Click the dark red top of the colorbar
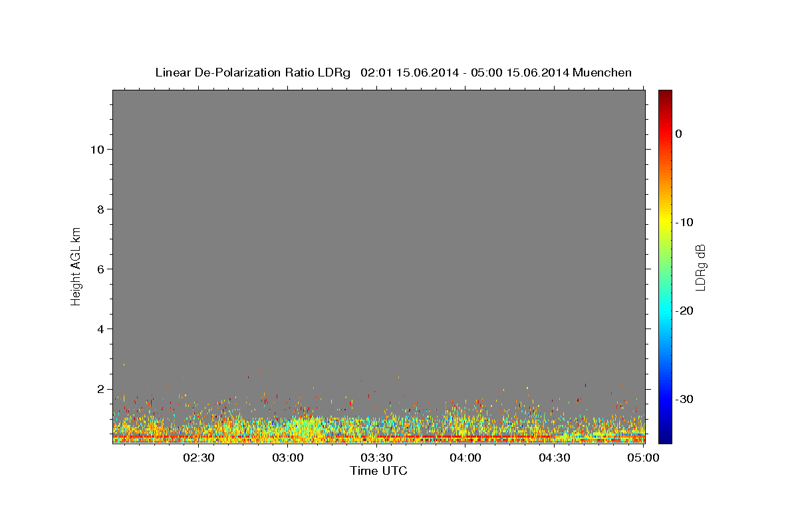The image size is (798, 532). click(x=665, y=96)
